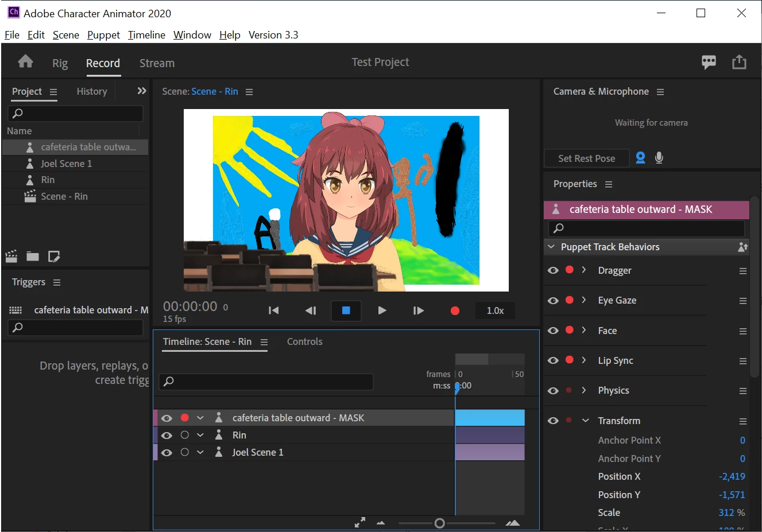
Task: Go to start of scene
Action: point(274,310)
